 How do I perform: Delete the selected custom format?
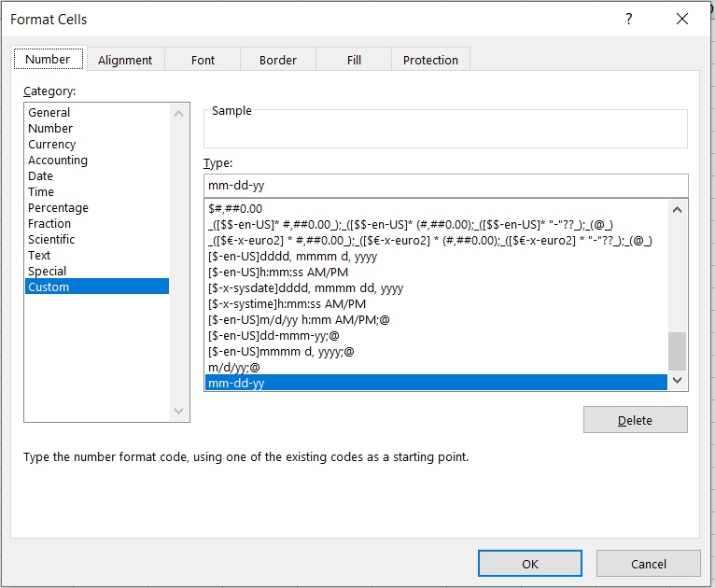(636, 420)
